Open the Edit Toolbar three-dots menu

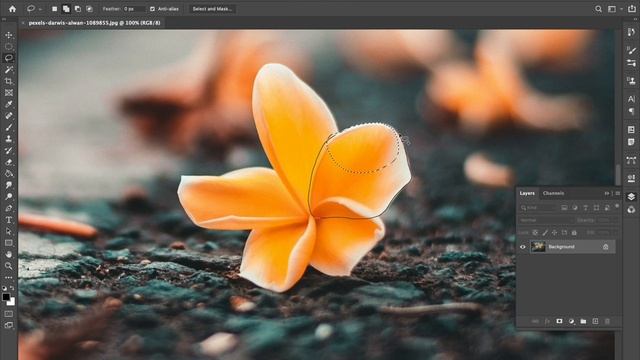pyautogui.click(x=9, y=278)
